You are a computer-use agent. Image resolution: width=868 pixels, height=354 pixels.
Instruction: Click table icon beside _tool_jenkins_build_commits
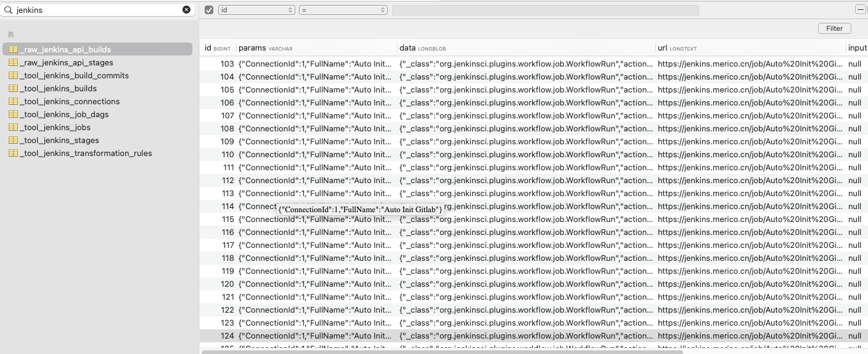coord(13,75)
